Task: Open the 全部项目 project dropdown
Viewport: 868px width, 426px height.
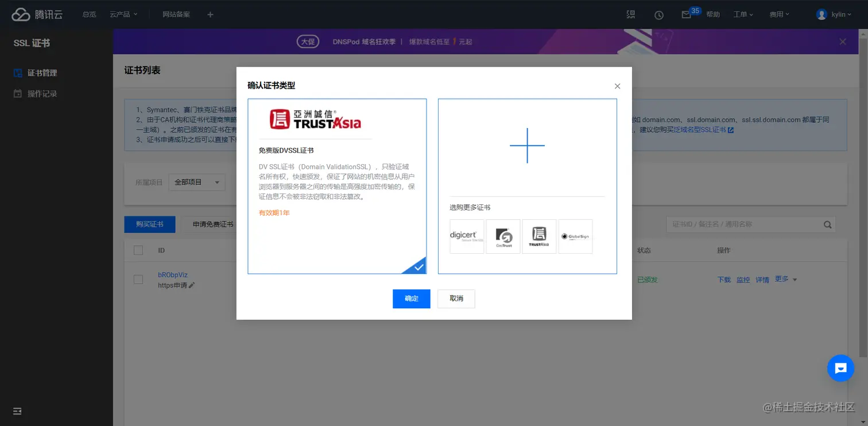Action: tap(196, 182)
